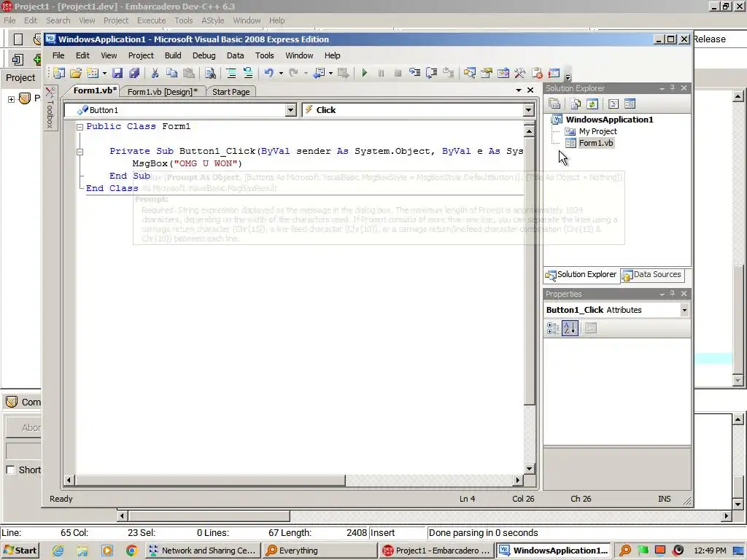
Task: Click the blue Undo arrow icon
Action: point(269,73)
